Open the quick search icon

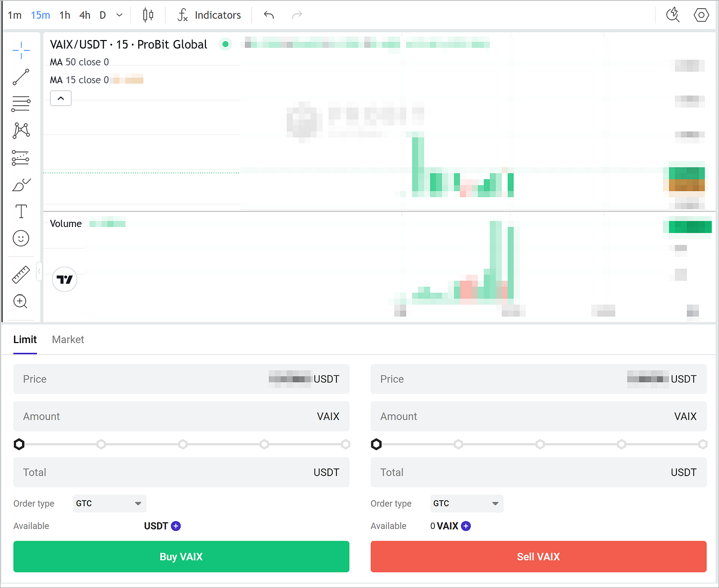point(673,15)
